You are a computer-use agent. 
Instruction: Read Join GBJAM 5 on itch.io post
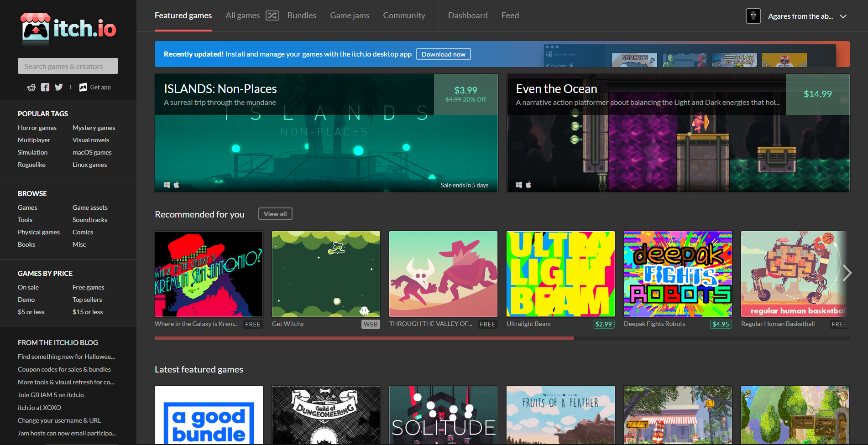(x=51, y=395)
